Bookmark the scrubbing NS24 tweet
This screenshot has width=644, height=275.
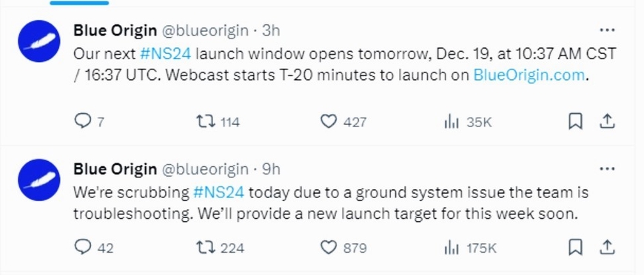click(x=575, y=247)
